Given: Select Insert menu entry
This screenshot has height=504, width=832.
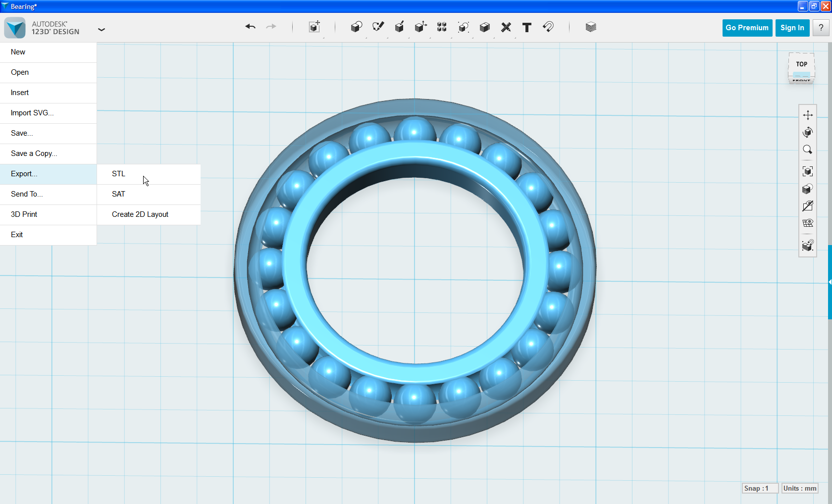Looking at the screenshot, I should click(48, 93).
